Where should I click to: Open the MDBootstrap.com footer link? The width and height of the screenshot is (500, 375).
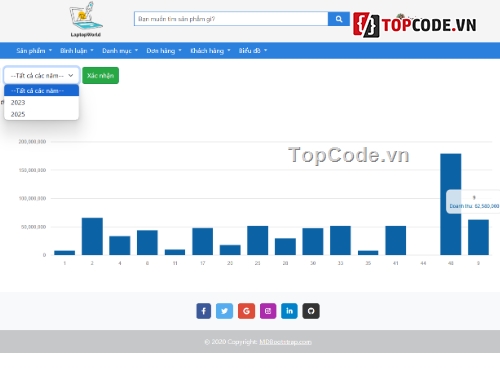285,342
